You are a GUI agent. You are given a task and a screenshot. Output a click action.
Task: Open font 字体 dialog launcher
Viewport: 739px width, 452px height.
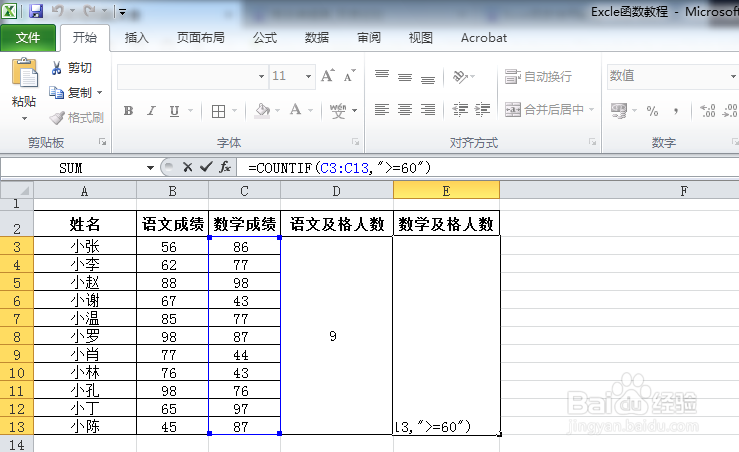[x=356, y=142]
